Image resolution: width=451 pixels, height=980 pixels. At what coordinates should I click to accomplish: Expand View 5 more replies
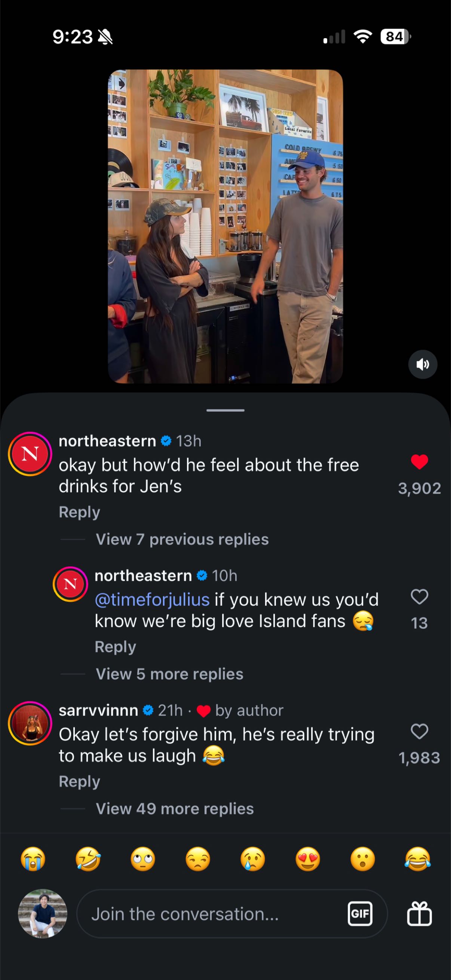170,674
